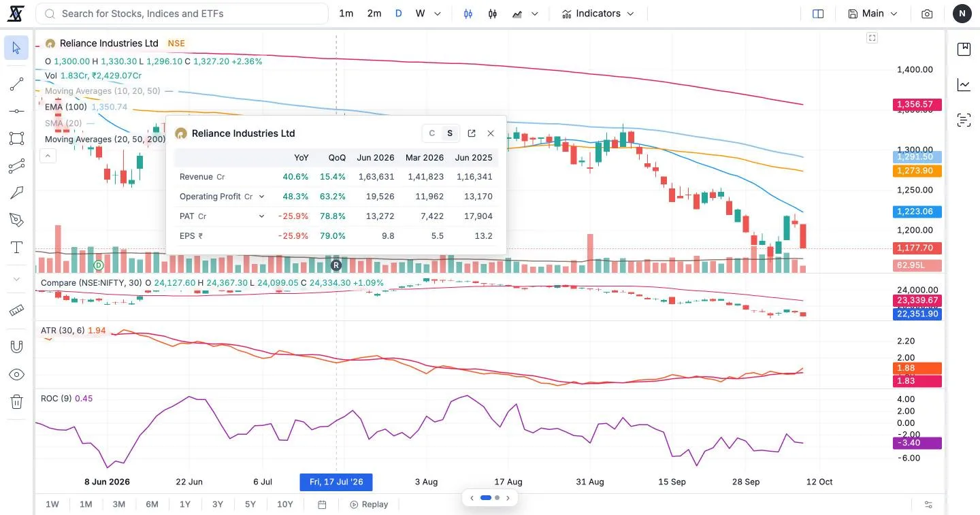980x515 pixels.
Task: Select the ruler measure tool
Action: click(x=16, y=310)
